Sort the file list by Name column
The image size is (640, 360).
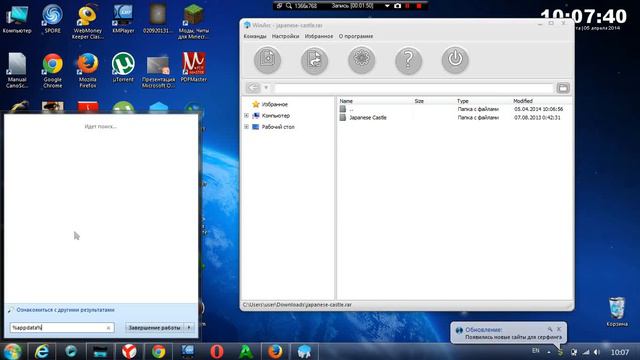coord(346,101)
